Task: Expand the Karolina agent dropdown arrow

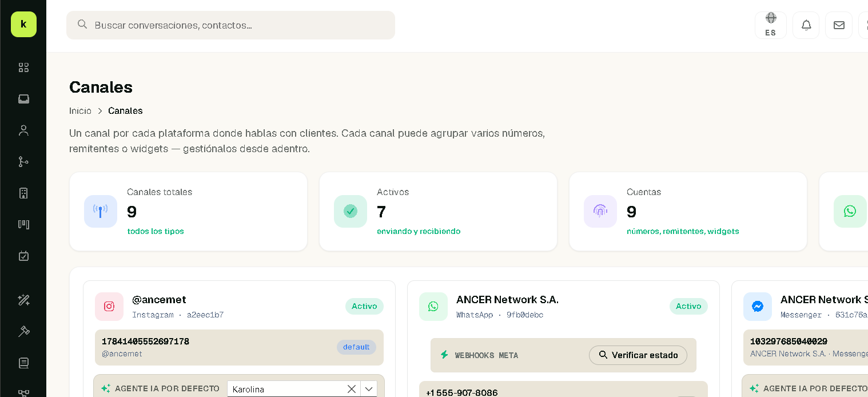Action: [x=369, y=389]
